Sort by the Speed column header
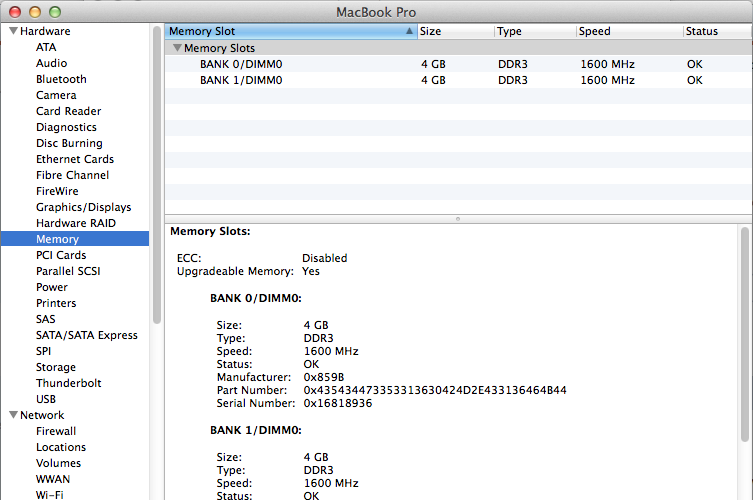This screenshot has width=753, height=500. click(629, 31)
